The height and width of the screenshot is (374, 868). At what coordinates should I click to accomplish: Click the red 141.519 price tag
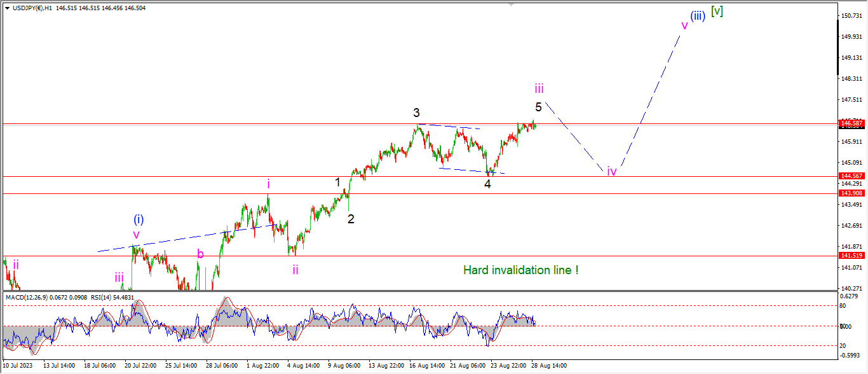[851, 255]
